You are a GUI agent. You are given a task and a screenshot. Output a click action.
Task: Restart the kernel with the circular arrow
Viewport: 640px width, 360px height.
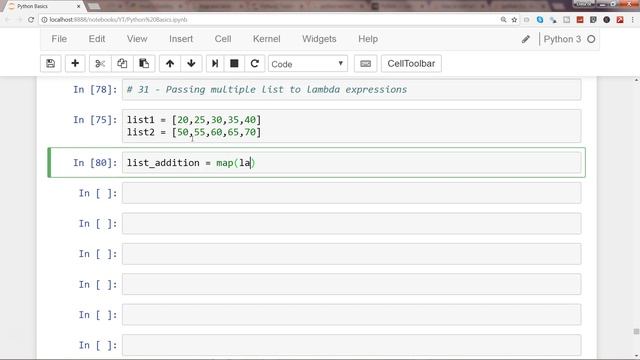pos(255,64)
